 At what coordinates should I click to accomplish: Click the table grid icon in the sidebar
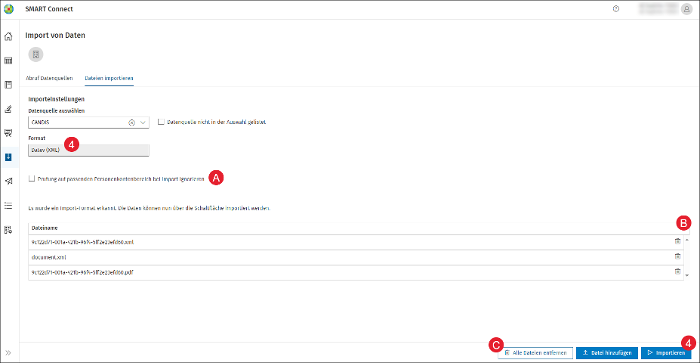click(x=8, y=61)
